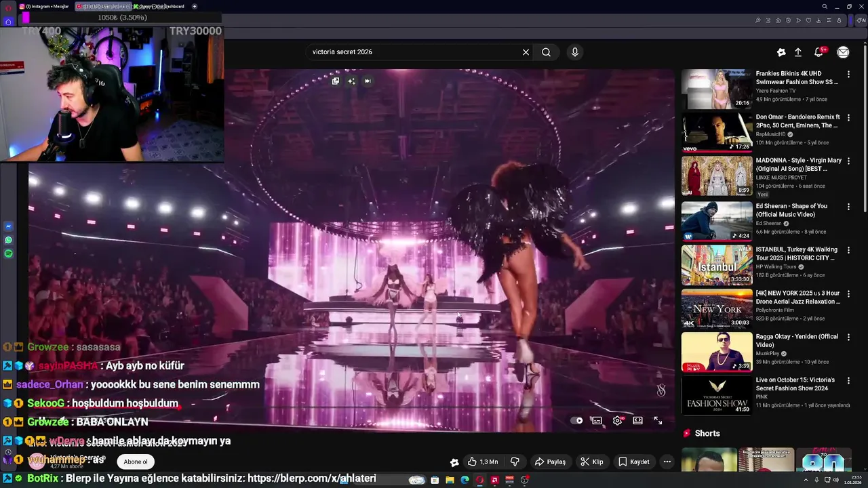Image resolution: width=868 pixels, height=488 pixels.
Task: Click the skip-next icon atop the video
Action: click(367, 81)
